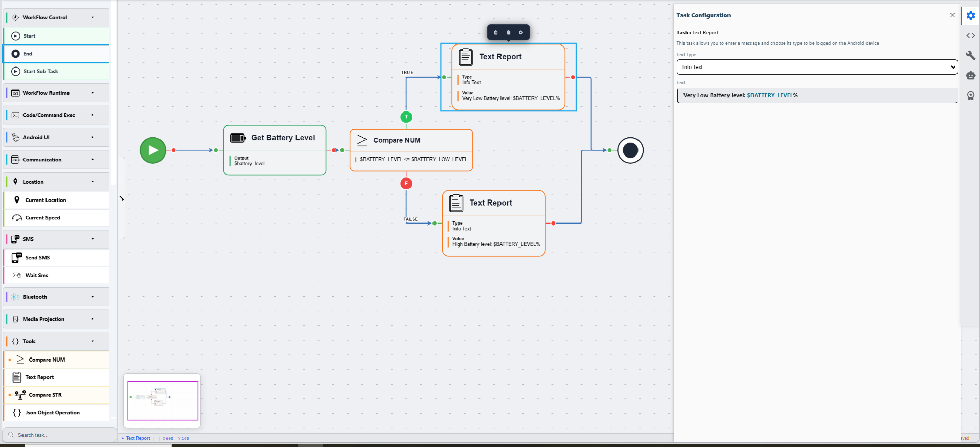Click the Text field with Very Low Battery

(817, 95)
